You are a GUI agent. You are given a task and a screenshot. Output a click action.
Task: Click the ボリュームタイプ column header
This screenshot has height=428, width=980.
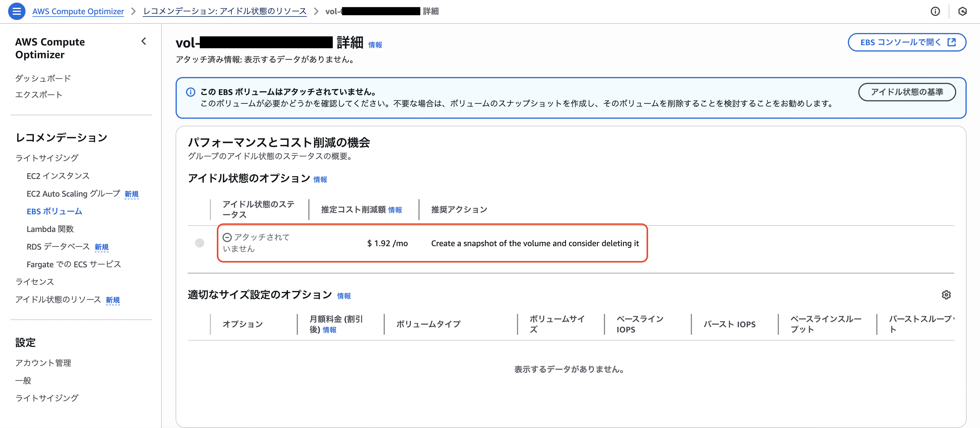click(x=428, y=324)
